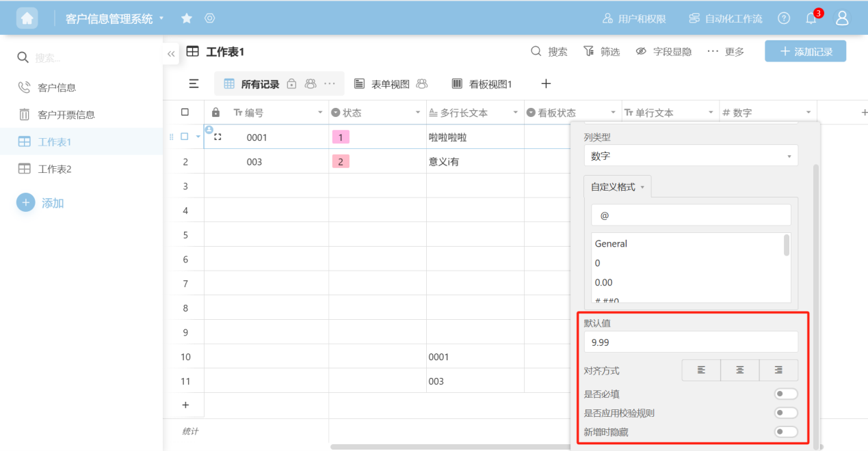Collapse the left sidebar with chevron icon
The width and height of the screenshot is (868, 451).
click(x=171, y=54)
